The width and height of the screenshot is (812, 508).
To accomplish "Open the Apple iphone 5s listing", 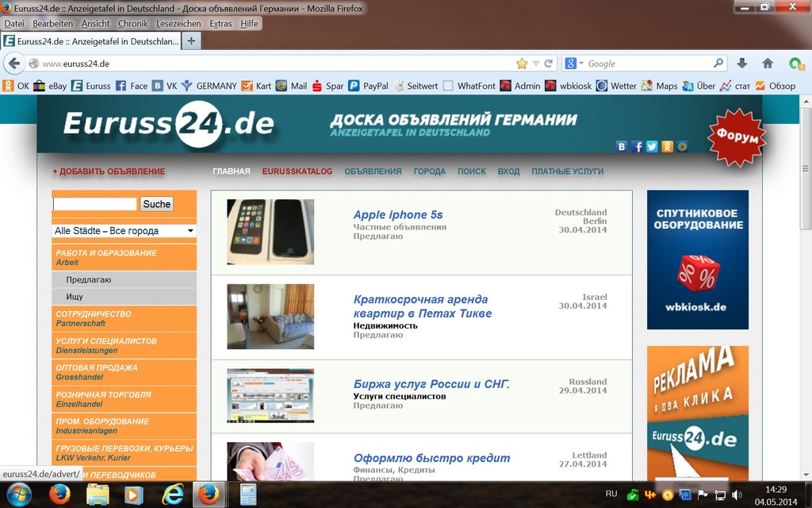I will click(x=398, y=214).
